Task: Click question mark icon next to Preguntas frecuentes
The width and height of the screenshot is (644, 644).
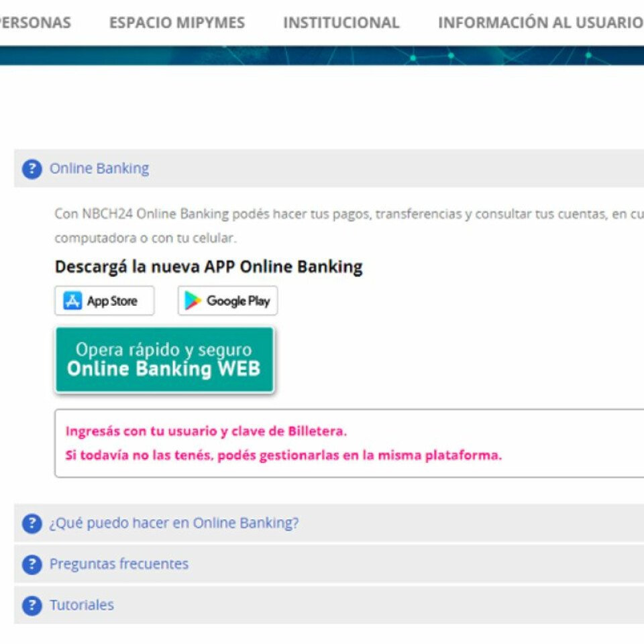Action: pos(32,565)
